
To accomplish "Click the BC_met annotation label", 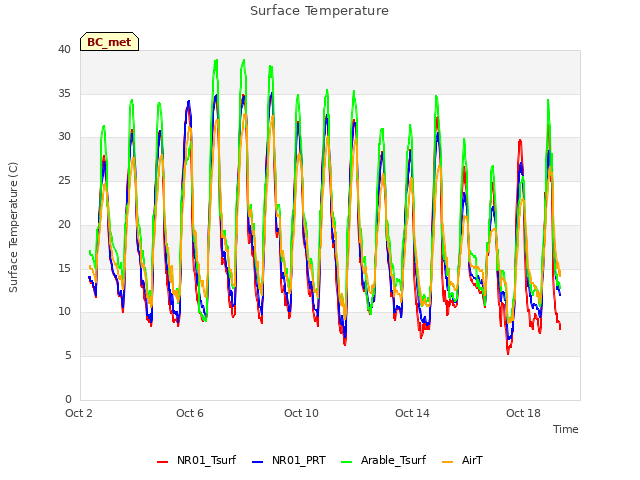I will click(x=109, y=42).
